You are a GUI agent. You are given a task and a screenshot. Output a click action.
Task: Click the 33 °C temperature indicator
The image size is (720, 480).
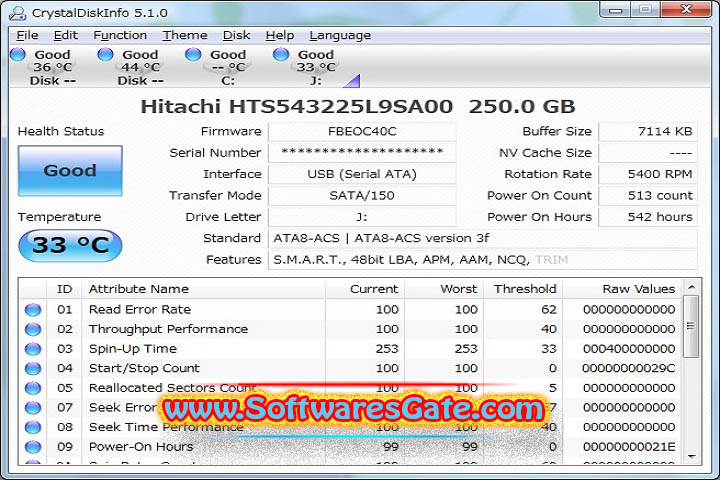(70, 246)
